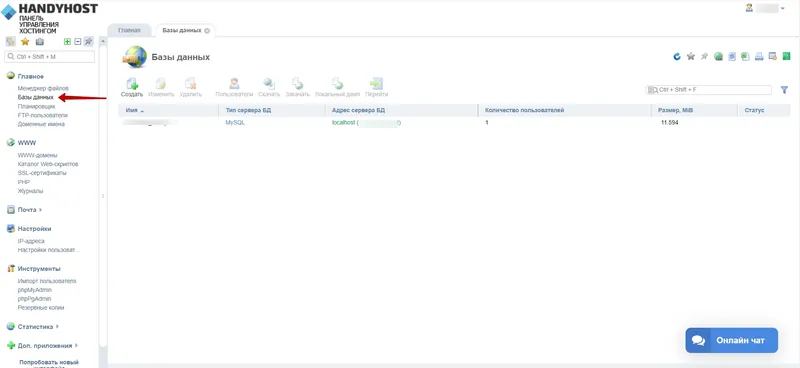Image resolution: width=800 pixels, height=368 pixels.
Task: Sort by the Имя column header
Action: 168,110
